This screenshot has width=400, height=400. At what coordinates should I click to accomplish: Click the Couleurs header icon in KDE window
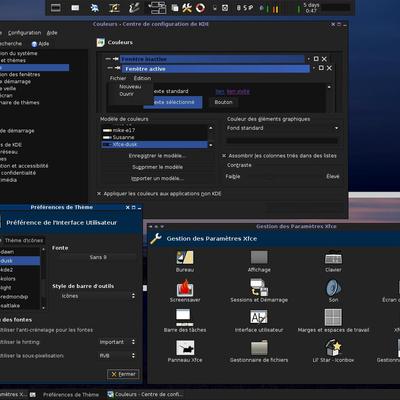(100, 42)
